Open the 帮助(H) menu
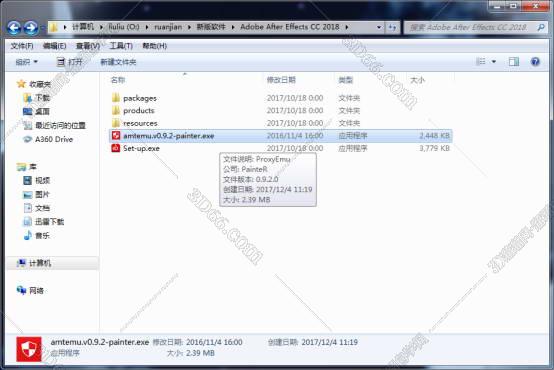 click(154, 46)
